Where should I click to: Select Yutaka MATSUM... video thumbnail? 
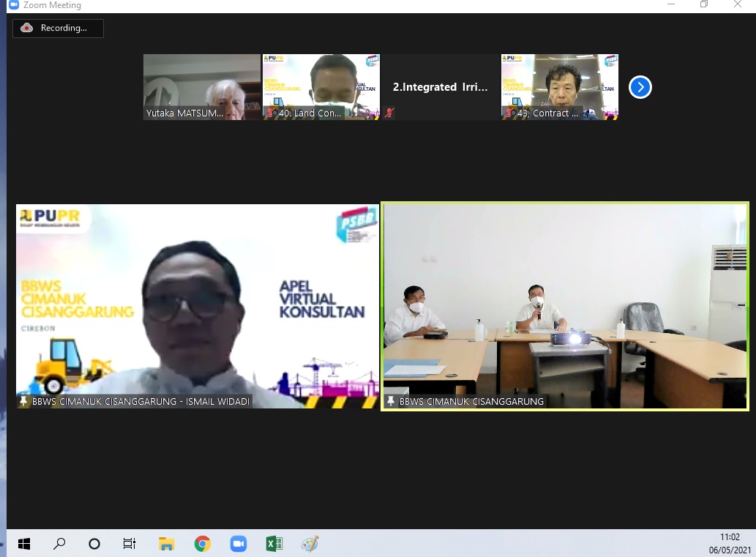(x=202, y=87)
